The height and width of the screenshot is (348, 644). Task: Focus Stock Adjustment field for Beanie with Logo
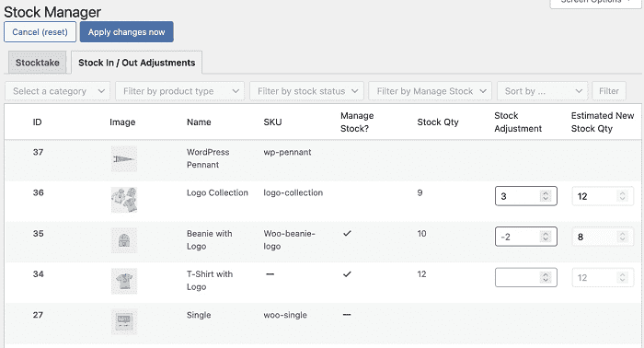pos(525,237)
